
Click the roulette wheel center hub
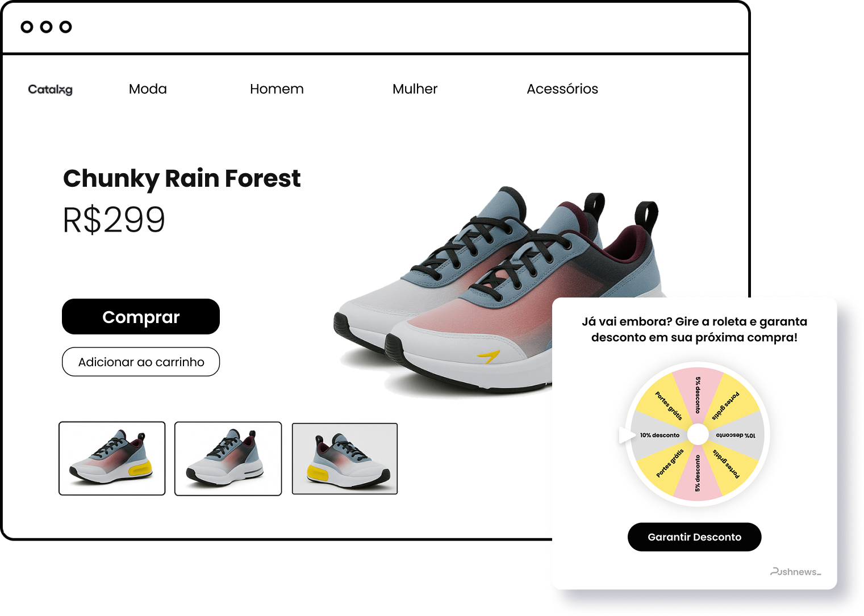click(x=698, y=434)
